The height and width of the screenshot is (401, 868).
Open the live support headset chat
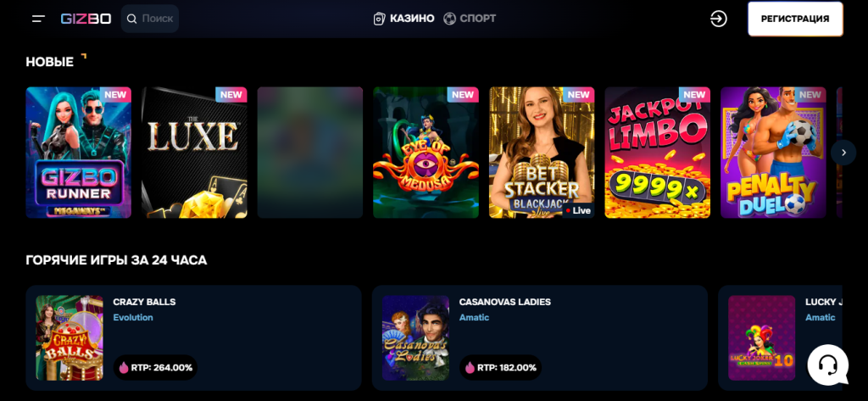point(827,365)
